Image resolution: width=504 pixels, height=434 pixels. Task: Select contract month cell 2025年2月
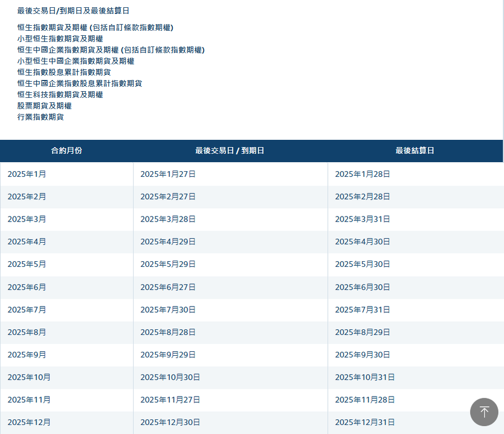tap(67, 197)
